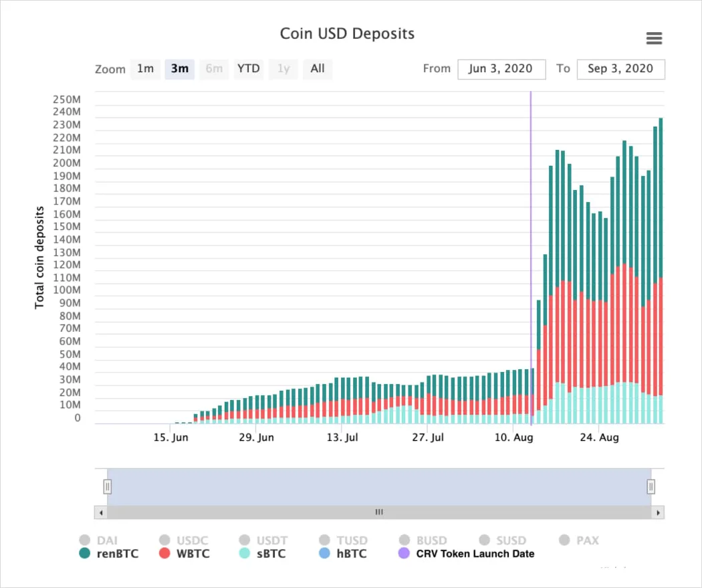The height and width of the screenshot is (588, 702).
Task: Click the 13. Jul axis label
Action: point(342,437)
